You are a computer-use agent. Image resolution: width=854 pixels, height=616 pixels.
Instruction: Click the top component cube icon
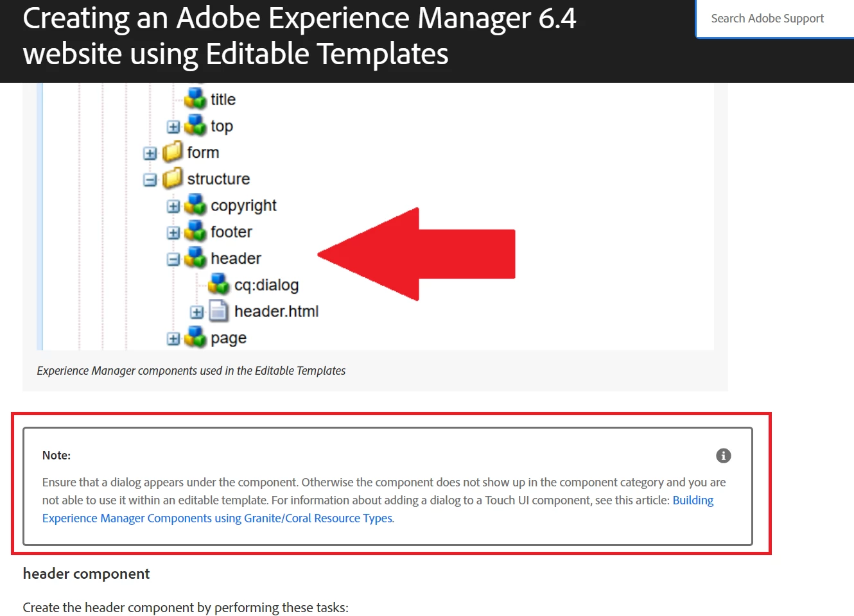(x=195, y=126)
